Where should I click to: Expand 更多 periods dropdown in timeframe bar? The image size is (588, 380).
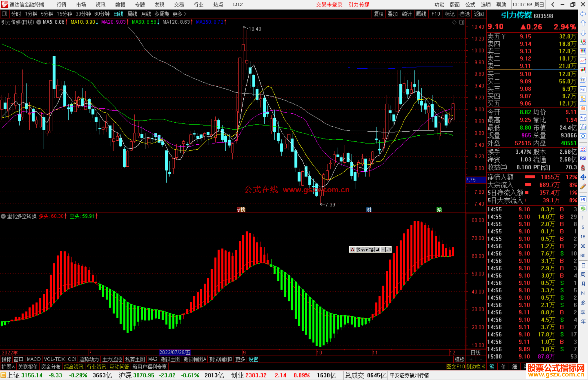coord(179,14)
